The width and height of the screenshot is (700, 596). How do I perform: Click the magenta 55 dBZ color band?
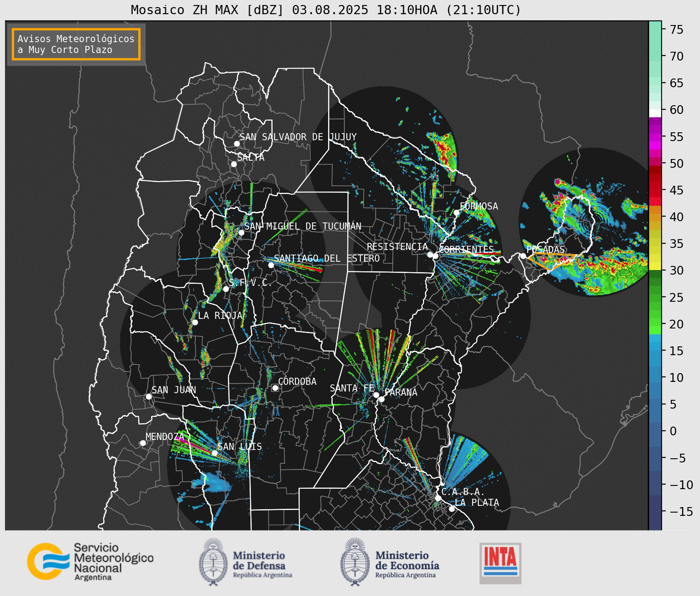pos(655,136)
